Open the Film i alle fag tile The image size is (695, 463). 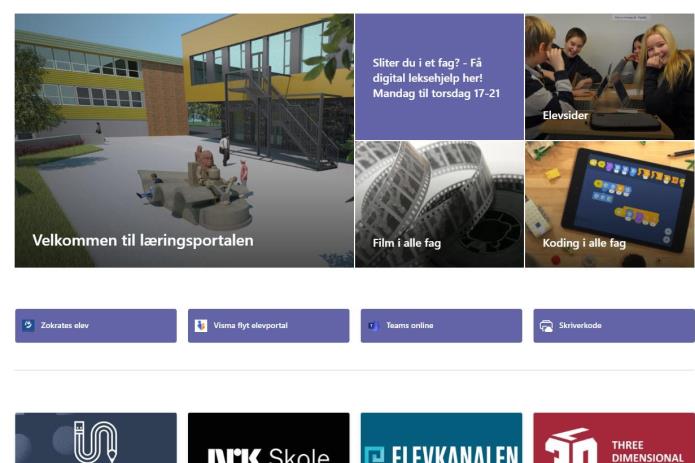(439, 204)
